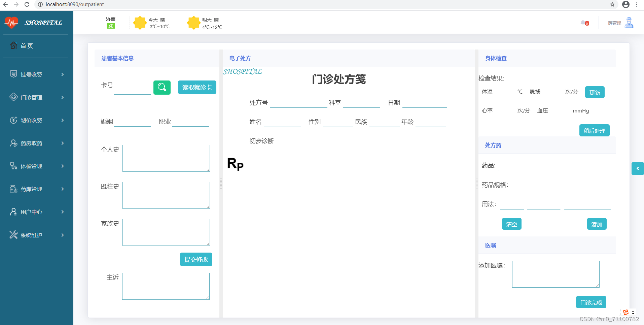Click the browser back arrow
644x325 pixels.
5,4
